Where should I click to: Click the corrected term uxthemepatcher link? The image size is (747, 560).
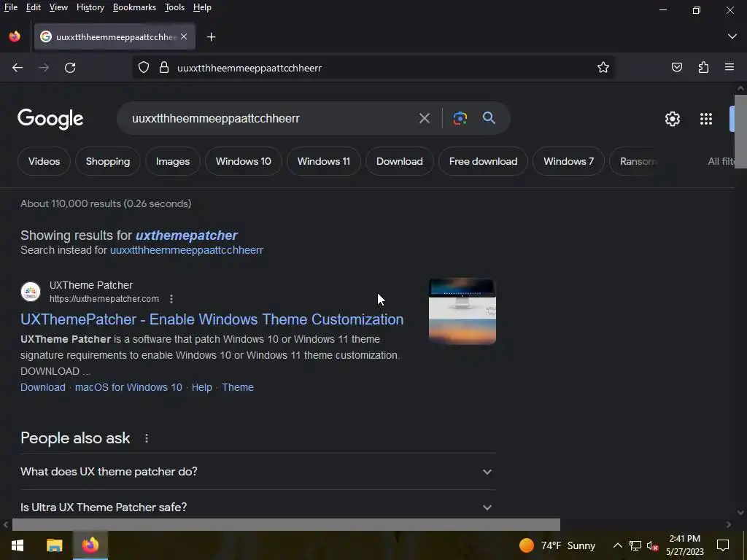click(x=186, y=236)
